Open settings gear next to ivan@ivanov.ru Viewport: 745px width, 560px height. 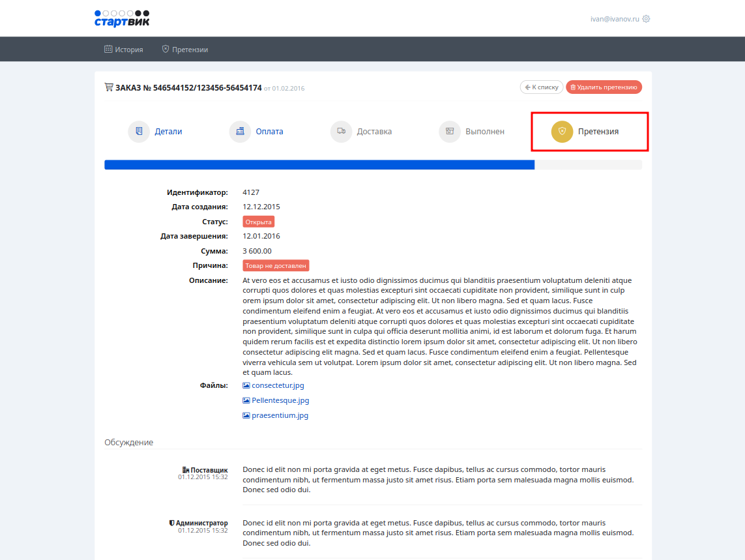point(646,19)
